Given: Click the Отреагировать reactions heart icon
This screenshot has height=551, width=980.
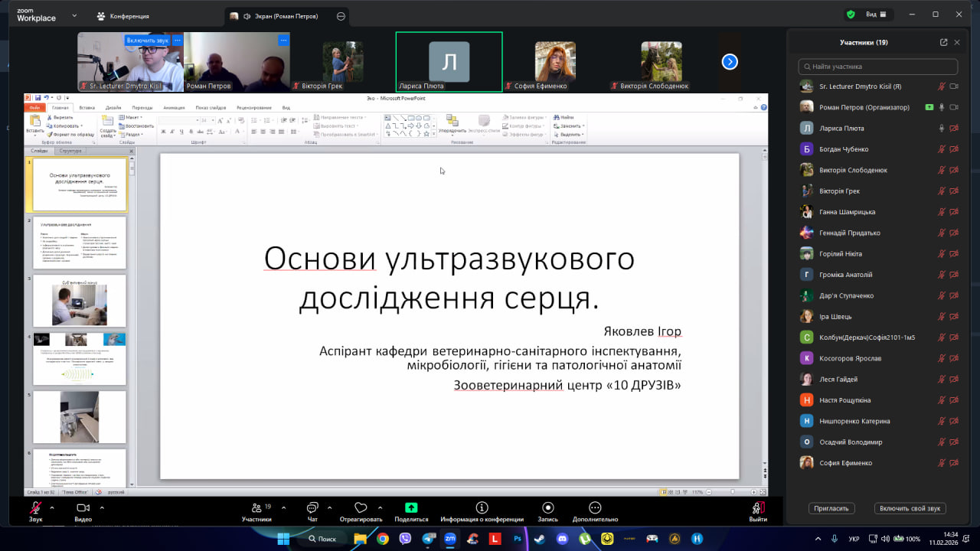Looking at the screenshot, I should (361, 507).
